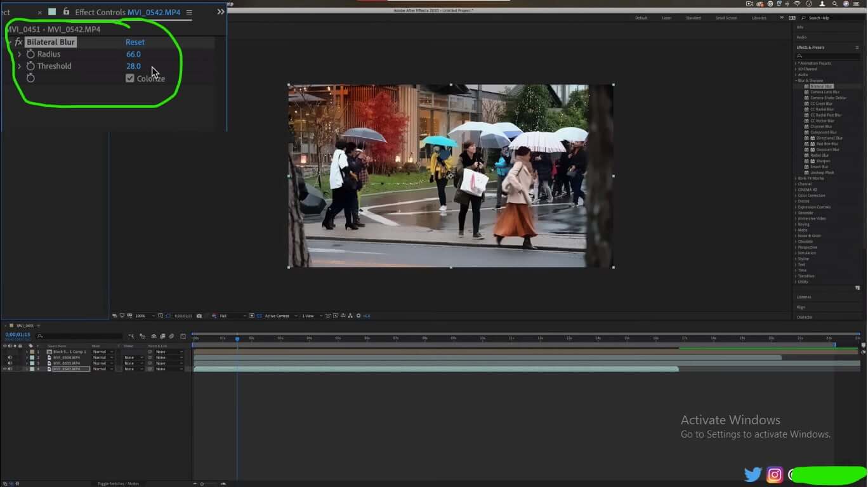Reset the Bilateral Blur effect
868x487 pixels.
click(x=135, y=42)
